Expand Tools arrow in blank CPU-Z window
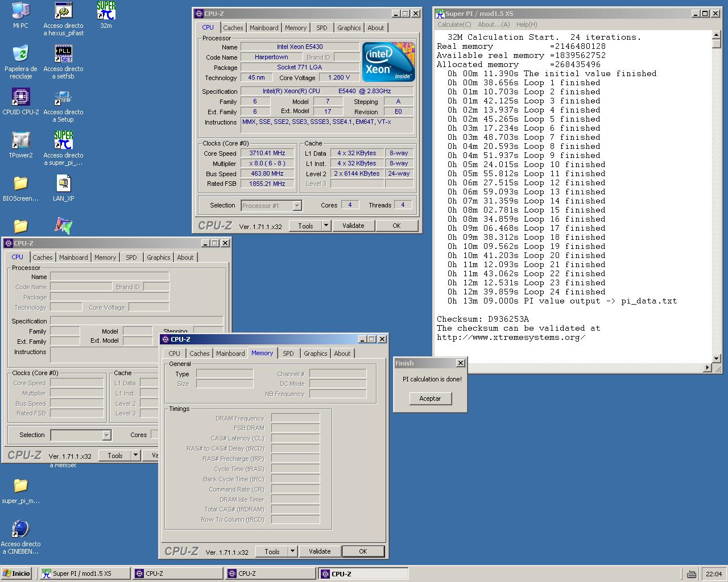The width and height of the screenshot is (728, 582). [135, 455]
